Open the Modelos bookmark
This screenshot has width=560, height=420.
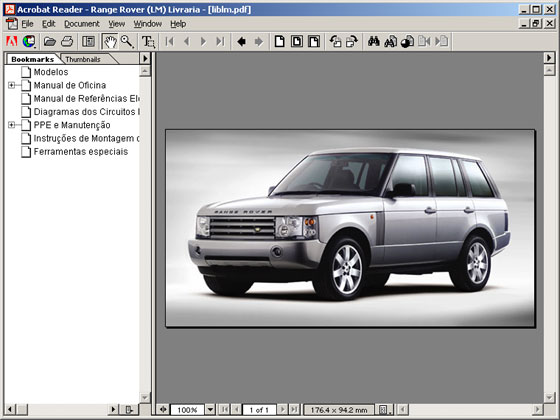tap(51, 72)
